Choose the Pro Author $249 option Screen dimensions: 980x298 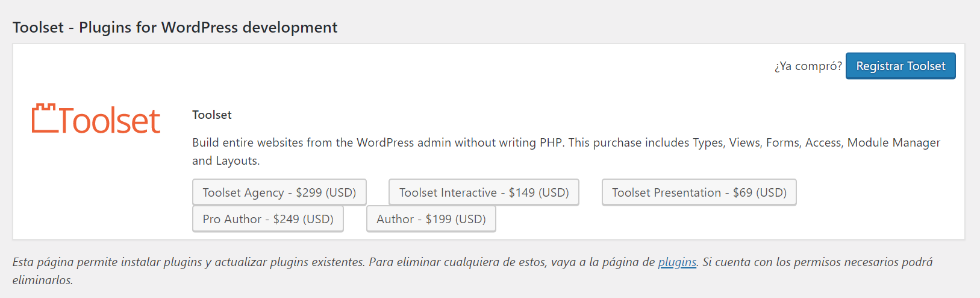(267, 219)
